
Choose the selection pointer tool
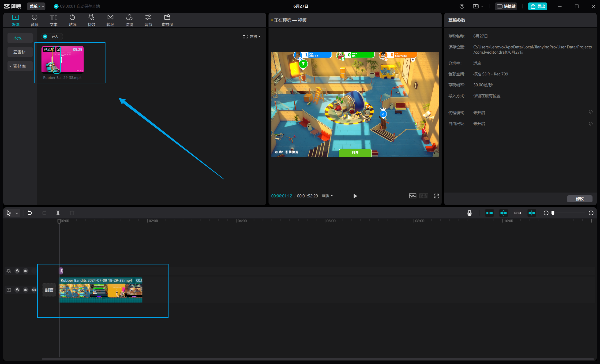(9, 213)
